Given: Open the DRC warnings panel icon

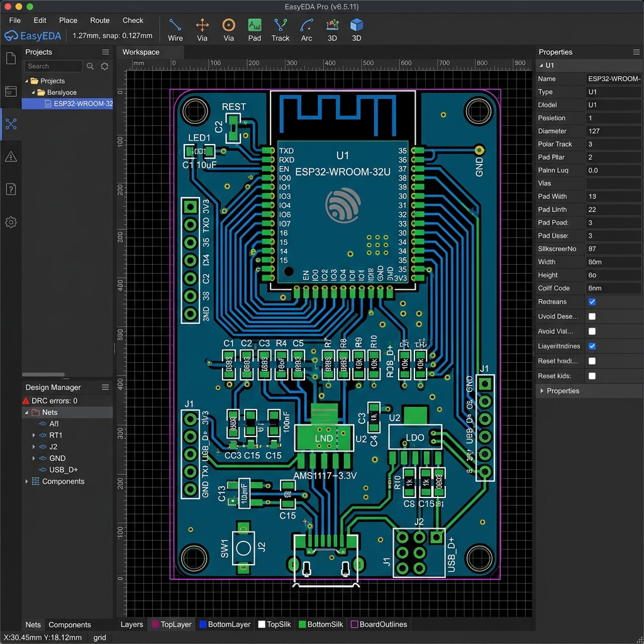Looking at the screenshot, I should (x=10, y=157).
